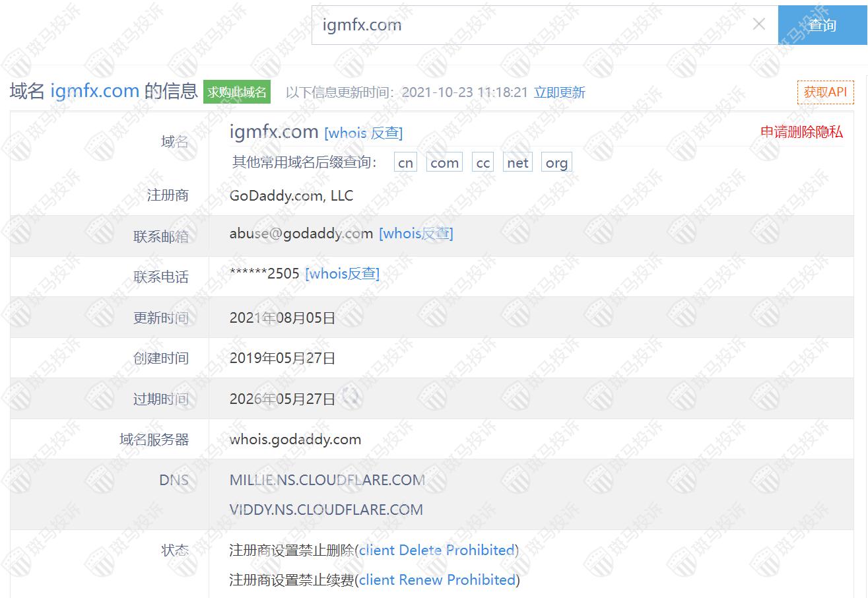Click client Renew Prohibited status link
The height and width of the screenshot is (598, 868).
point(437,580)
